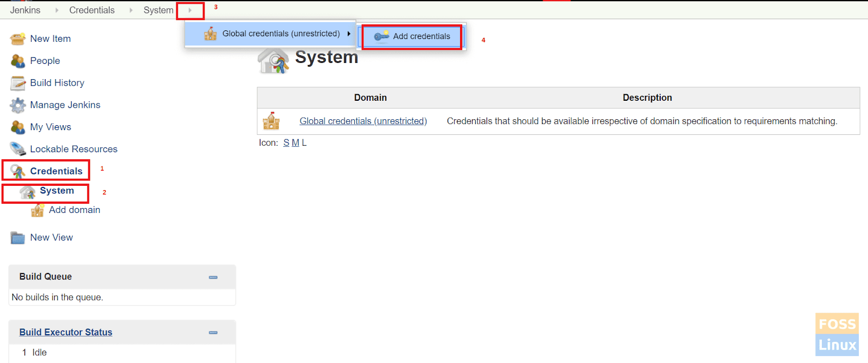Collapse the Build Queue panel
868x363 pixels.
click(x=213, y=277)
